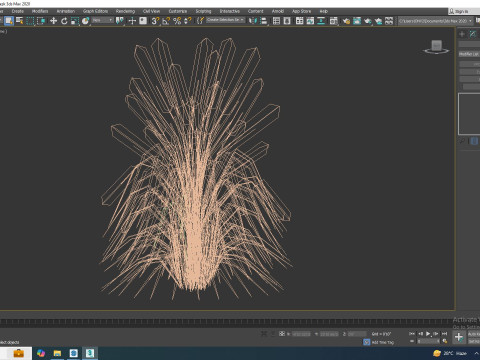Open the Help menu
The image size is (480, 360).
[x=323, y=11]
